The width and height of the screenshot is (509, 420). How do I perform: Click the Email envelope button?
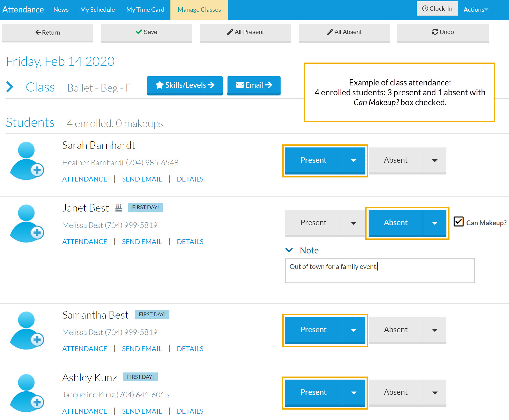254,85
